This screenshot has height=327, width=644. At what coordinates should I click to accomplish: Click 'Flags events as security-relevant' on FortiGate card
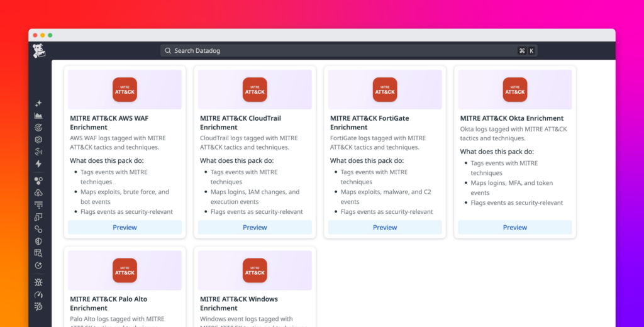(x=387, y=211)
